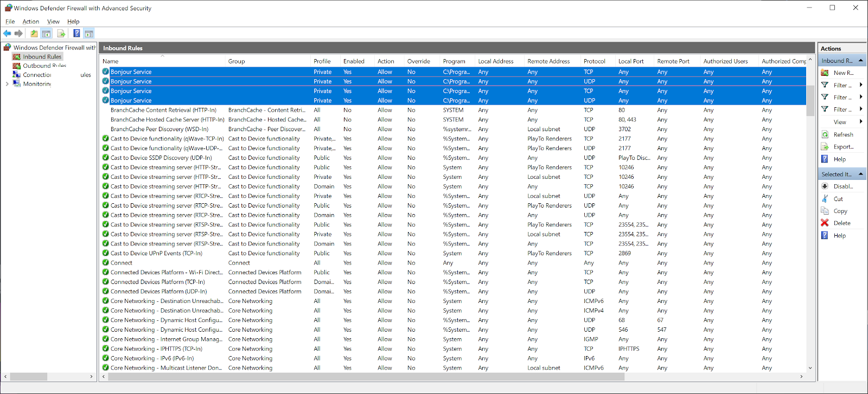Click the Up One Level folder icon
Viewport: 868px width, 394px height.
34,34
